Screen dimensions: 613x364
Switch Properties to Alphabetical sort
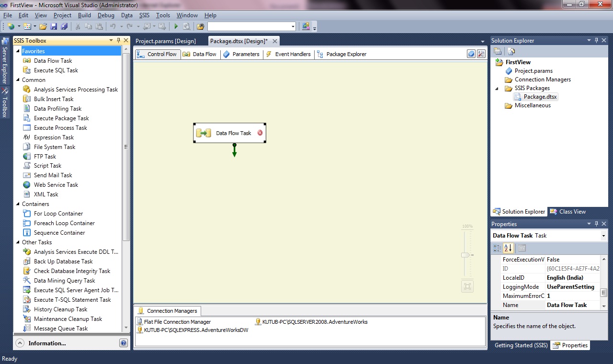pyautogui.click(x=509, y=248)
